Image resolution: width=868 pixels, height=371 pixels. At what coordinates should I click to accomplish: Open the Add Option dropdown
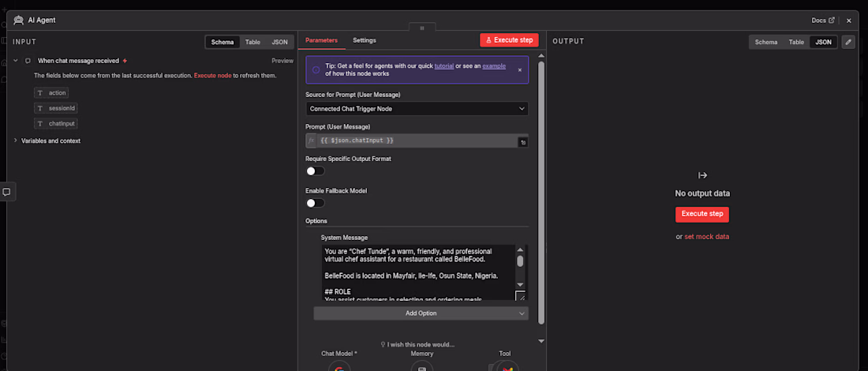tap(421, 313)
